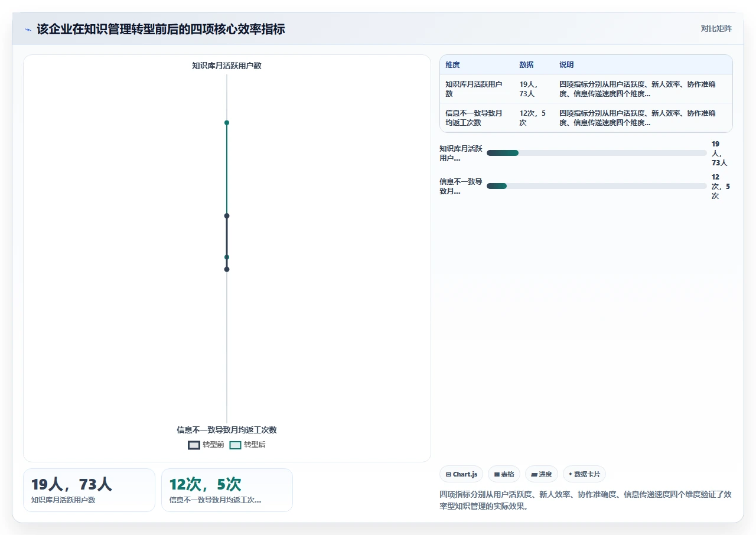Click the 12次, 5次 table data cell

[533, 118]
